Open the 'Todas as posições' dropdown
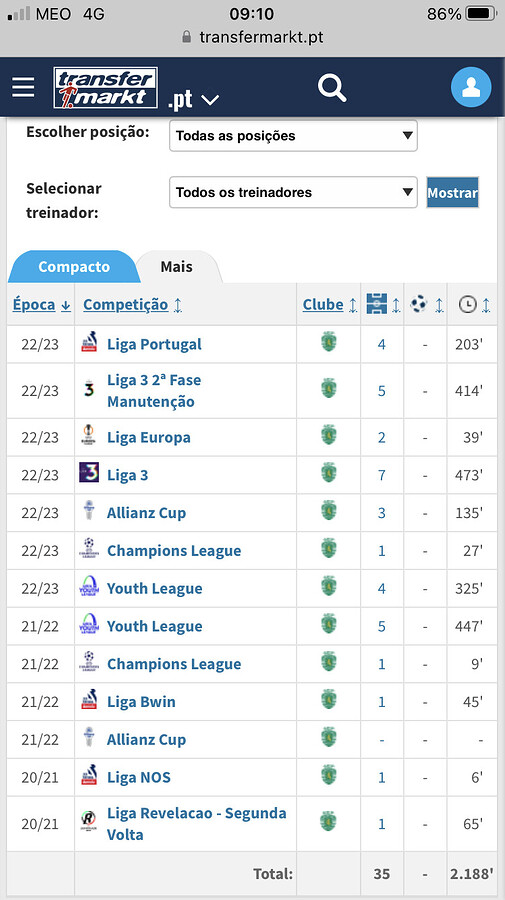The width and height of the screenshot is (505, 900). point(293,136)
